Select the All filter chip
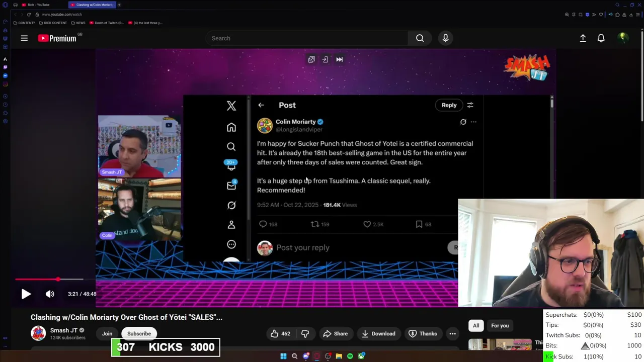 476,325
